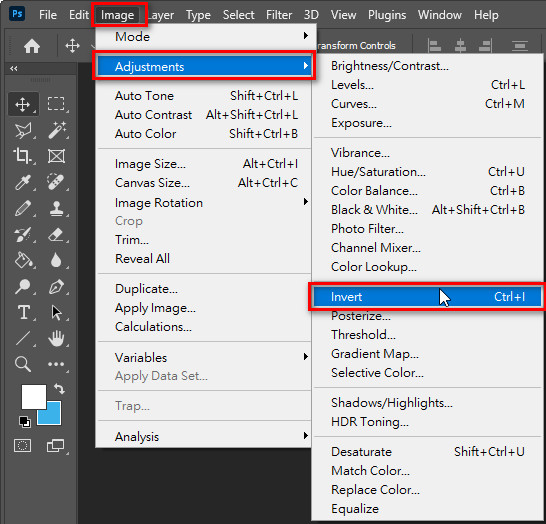Click the Home icon in options bar
Image resolution: width=546 pixels, height=524 pixels.
pos(32,46)
